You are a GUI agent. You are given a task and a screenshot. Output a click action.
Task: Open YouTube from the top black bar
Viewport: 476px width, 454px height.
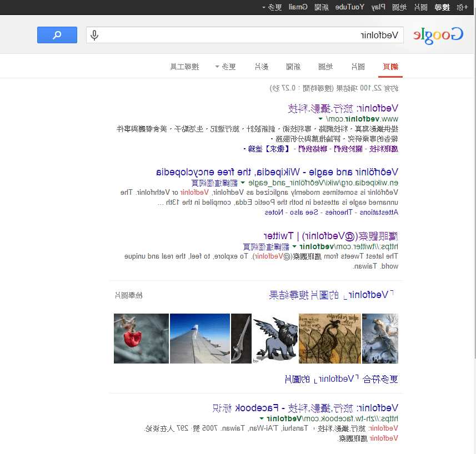[x=350, y=7]
